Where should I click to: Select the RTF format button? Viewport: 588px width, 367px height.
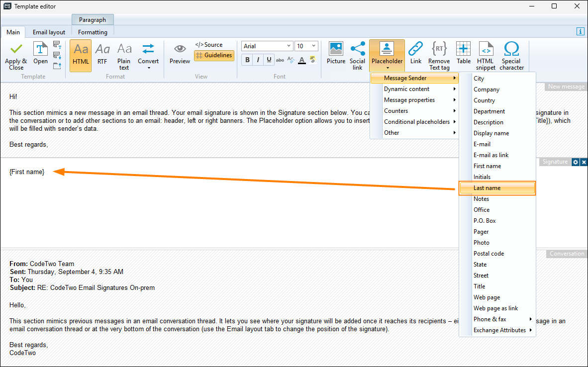(x=102, y=55)
